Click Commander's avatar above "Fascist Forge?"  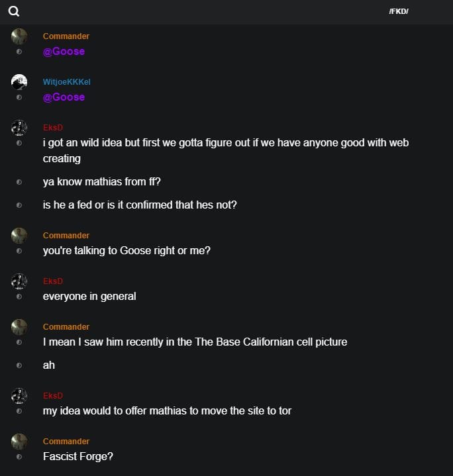19,442
